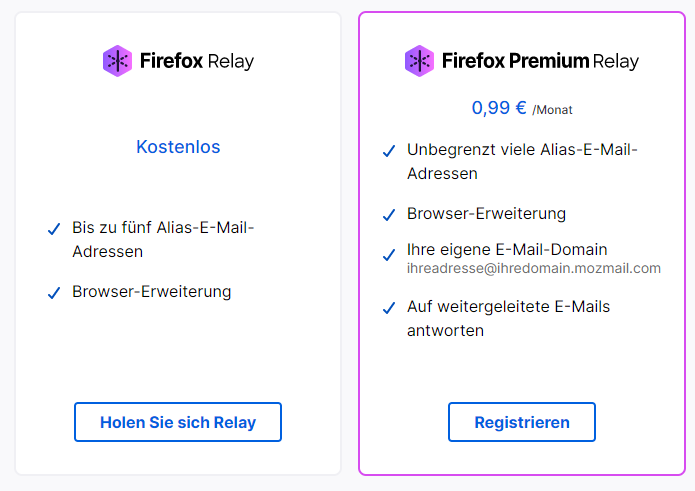Click 'Bis zu fünf Alias-E-Mail-Adressen' feature text

[163, 239]
